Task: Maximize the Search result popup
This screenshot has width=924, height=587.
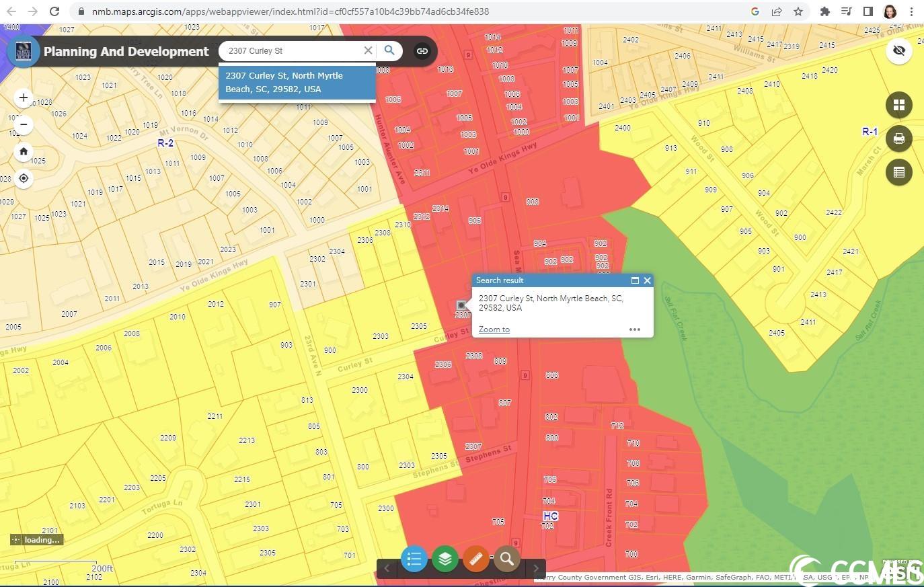Action: pos(635,280)
